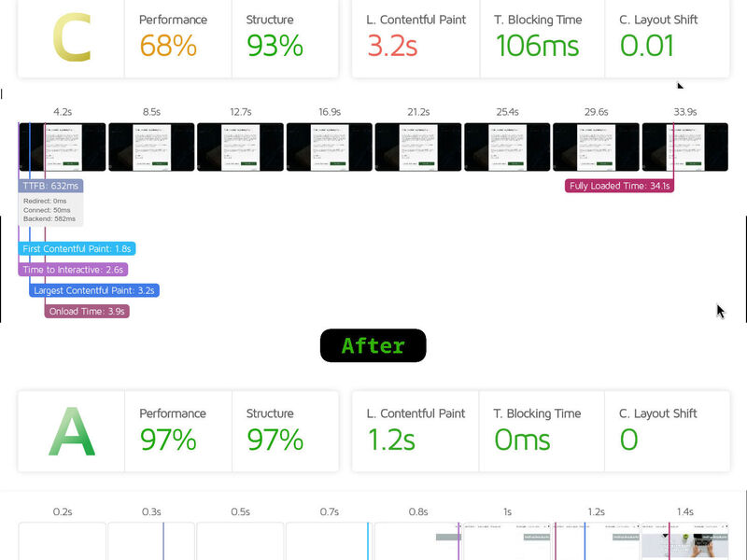The width and height of the screenshot is (747, 560).
Task: Click the Fully Loaded Time 34.1s marker
Action: pos(616,185)
